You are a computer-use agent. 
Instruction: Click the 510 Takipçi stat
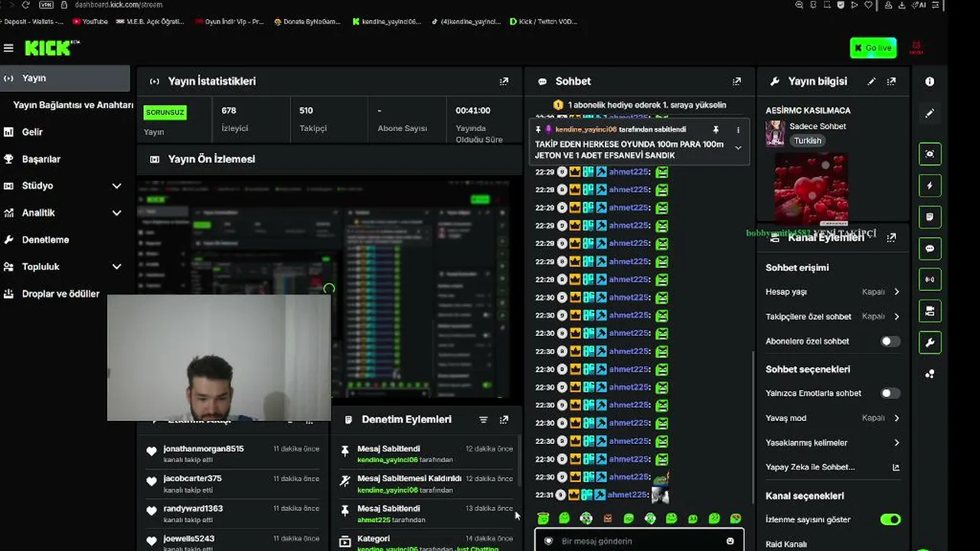pyautogui.click(x=313, y=119)
